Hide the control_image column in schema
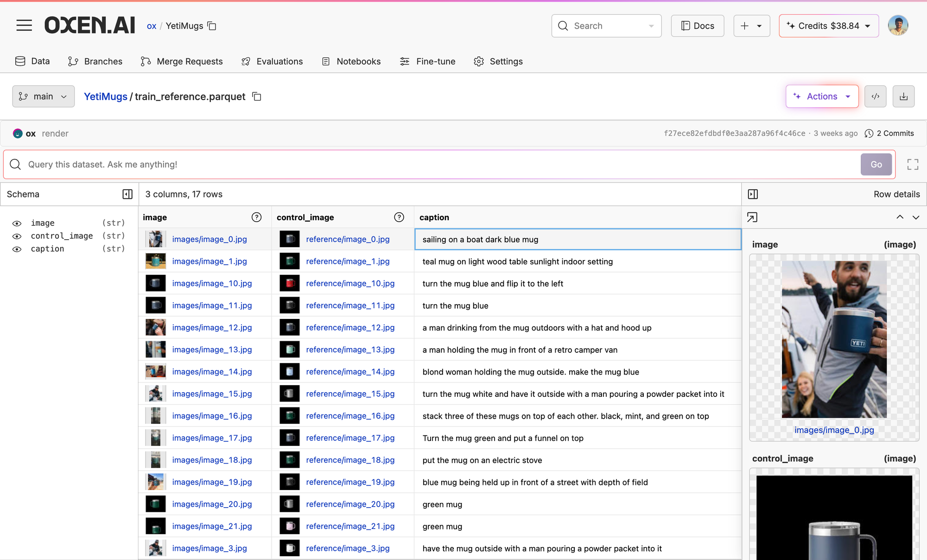 point(17,236)
